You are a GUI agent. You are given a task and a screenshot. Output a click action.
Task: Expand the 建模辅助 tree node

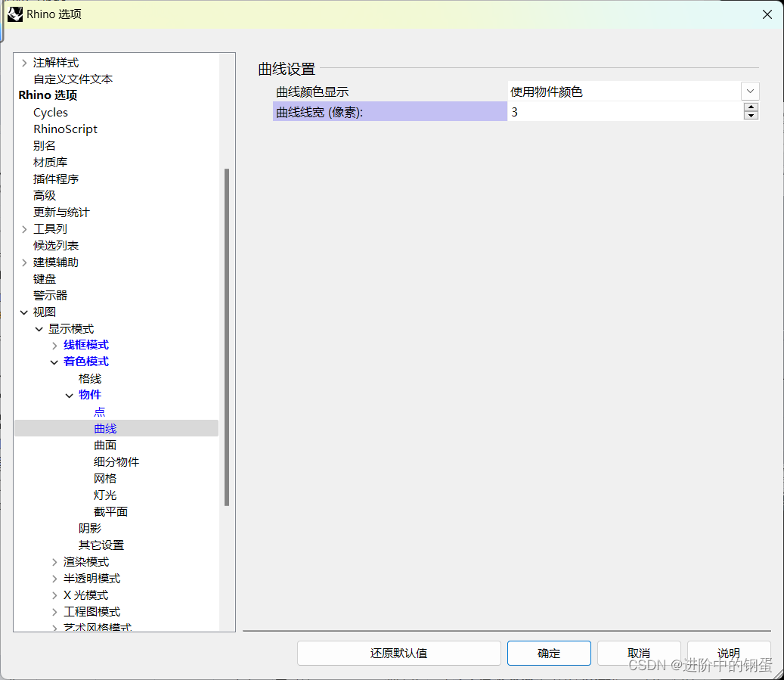[x=24, y=262]
